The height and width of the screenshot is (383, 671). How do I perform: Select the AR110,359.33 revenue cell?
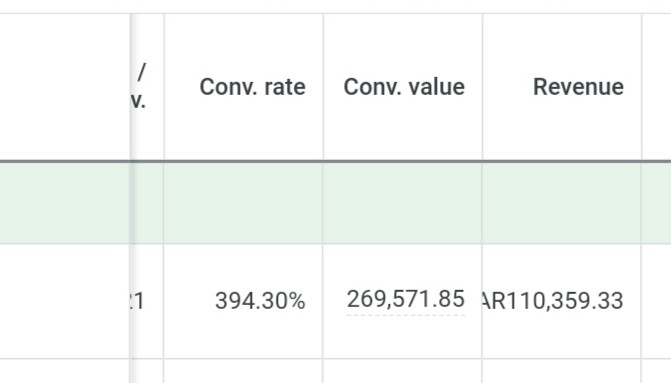562,301
